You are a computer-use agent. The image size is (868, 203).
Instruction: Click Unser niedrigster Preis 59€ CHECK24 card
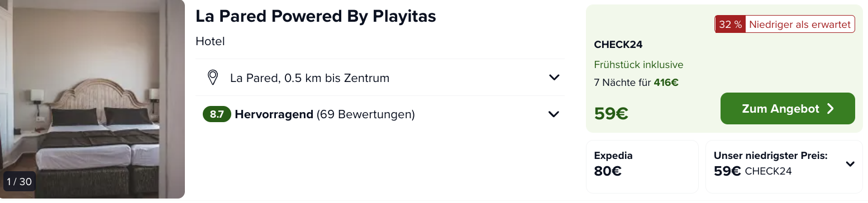click(x=784, y=166)
